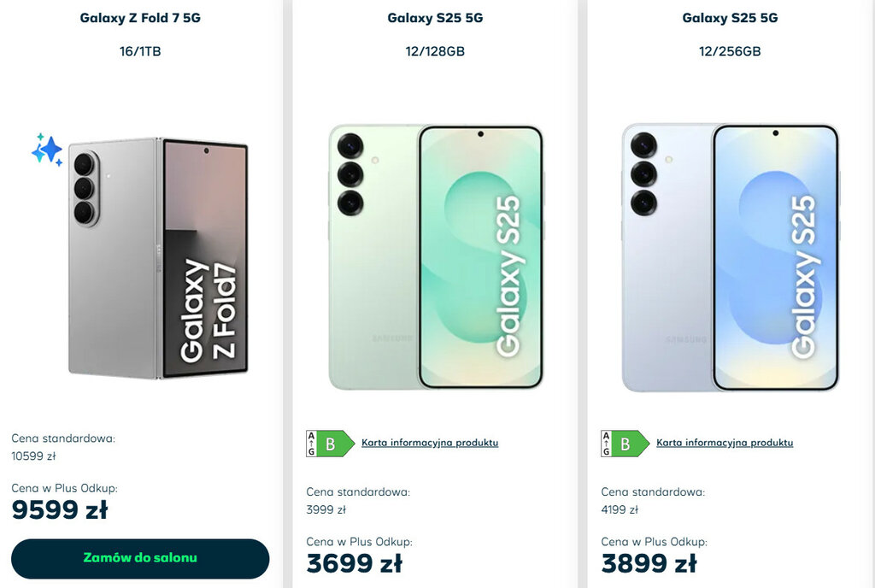875x588 pixels.
Task: Click the 12/128GB memory variant text
Action: (435, 51)
